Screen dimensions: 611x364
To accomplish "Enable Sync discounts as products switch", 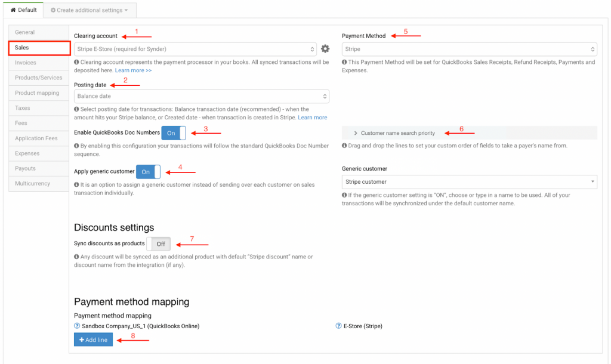I will pyautogui.click(x=158, y=244).
